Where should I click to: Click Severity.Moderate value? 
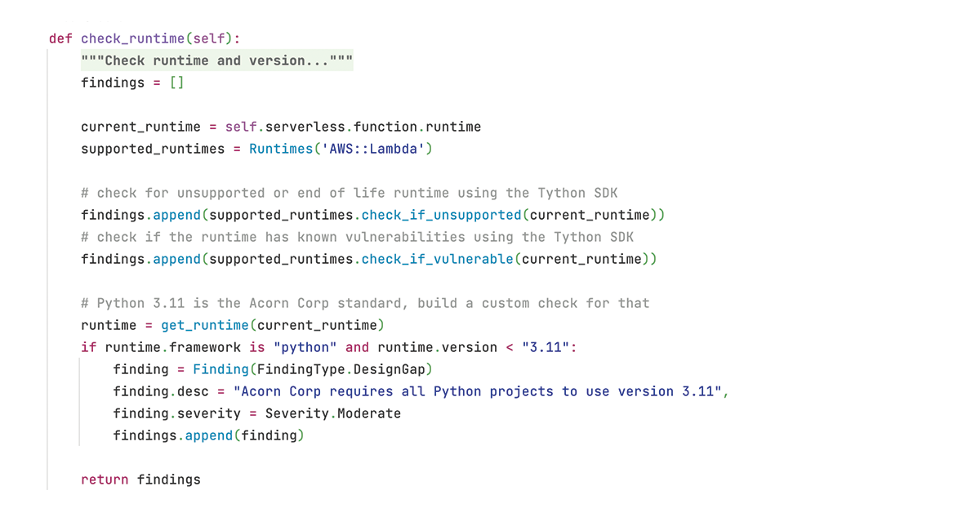332,413
